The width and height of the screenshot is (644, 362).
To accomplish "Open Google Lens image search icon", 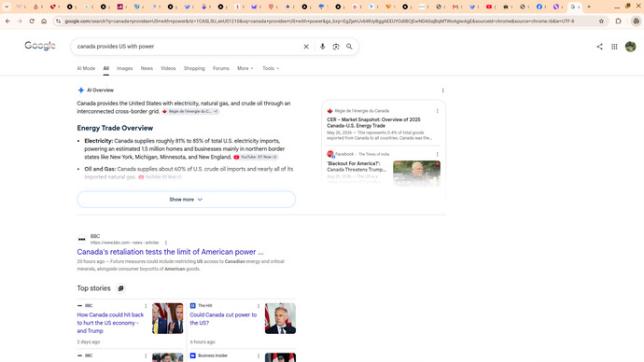I will [x=336, y=47].
